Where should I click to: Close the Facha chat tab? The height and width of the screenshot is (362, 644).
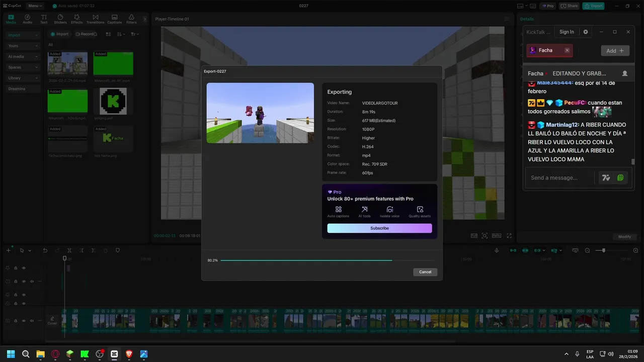[x=567, y=50]
